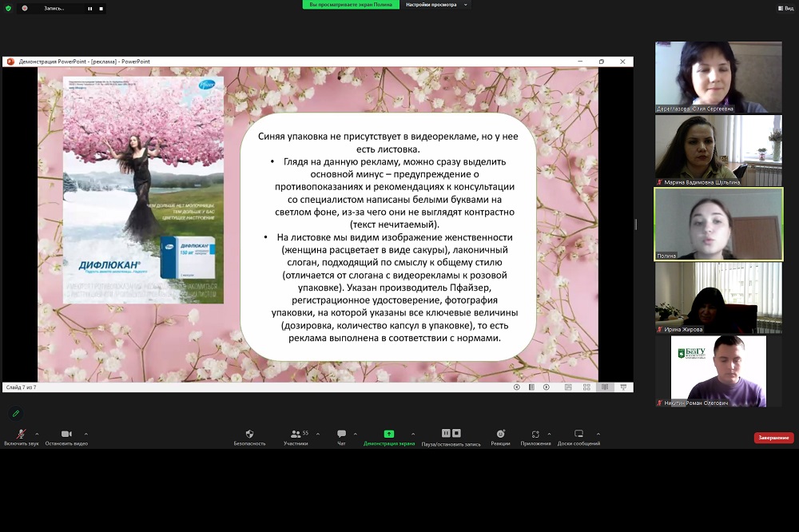Click the green annotation pencil icon
This screenshot has width=799, height=532.
coord(15,413)
